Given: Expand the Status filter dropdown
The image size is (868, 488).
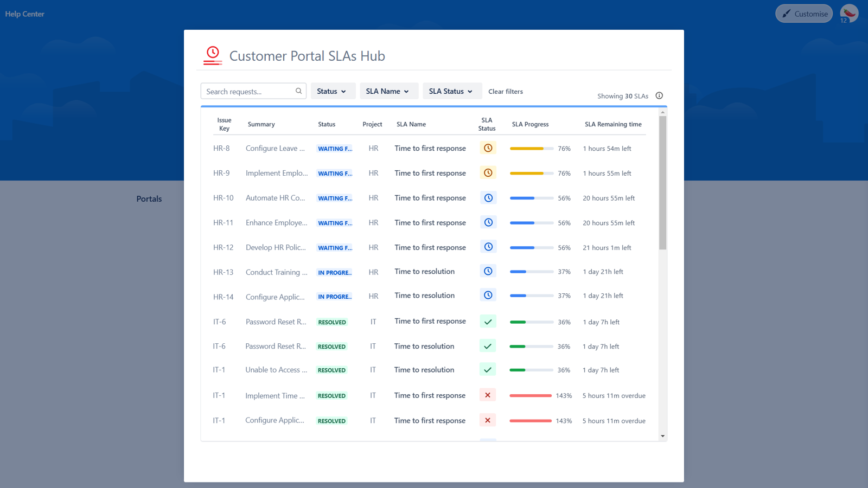Looking at the screenshot, I should point(332,91).
